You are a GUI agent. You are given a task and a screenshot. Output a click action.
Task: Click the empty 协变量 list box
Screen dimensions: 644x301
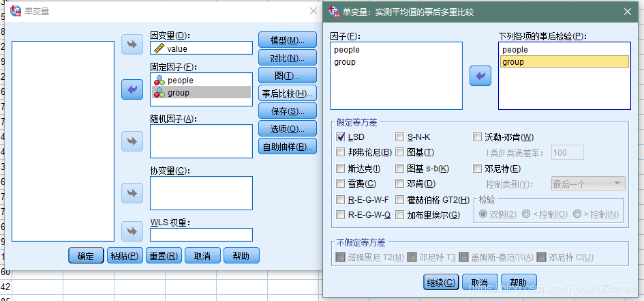click(x=201, y=193)
